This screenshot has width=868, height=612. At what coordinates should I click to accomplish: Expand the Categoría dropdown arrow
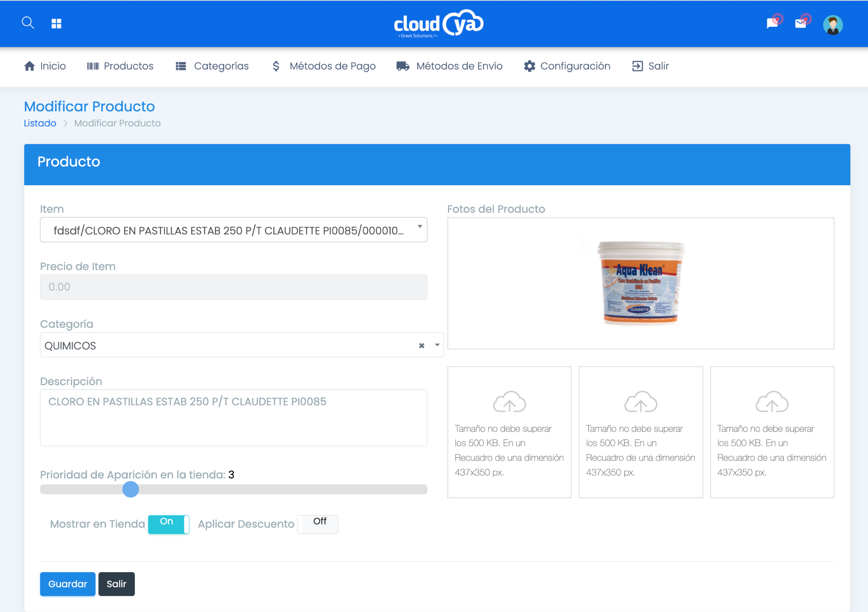tap(437, 345)
